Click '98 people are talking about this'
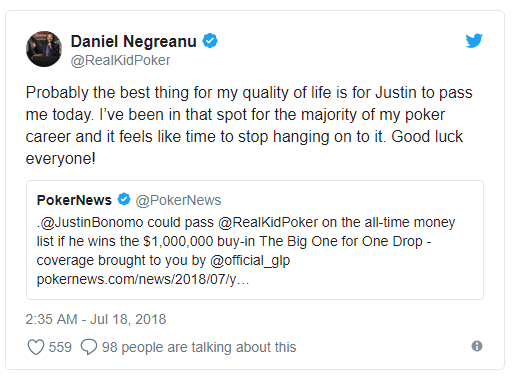Screen dimensions: 513x376 pyautogui.click(x=199, y=347)
